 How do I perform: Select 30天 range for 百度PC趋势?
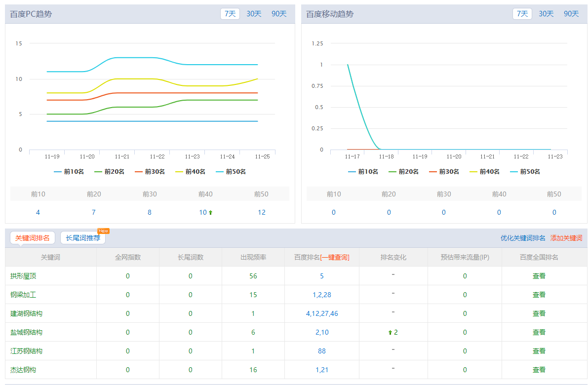click(254, 14)
